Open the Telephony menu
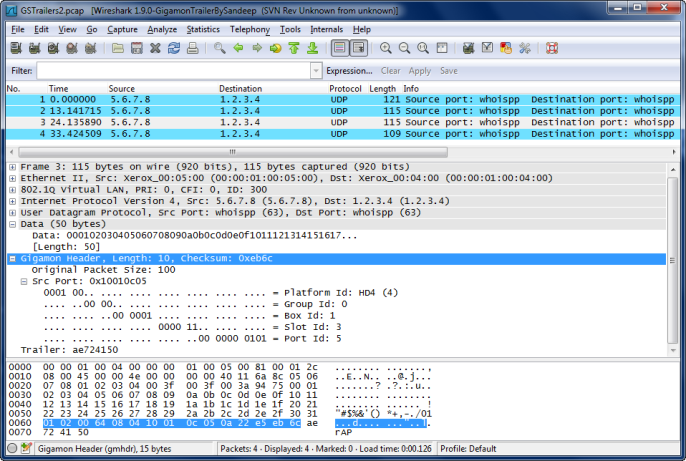 250,29
